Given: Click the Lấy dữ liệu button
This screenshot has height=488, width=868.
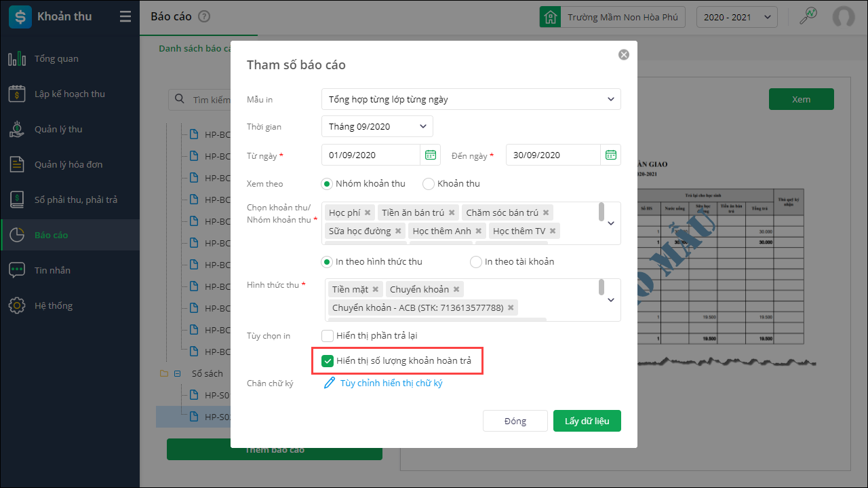Looking at the screenshot, I should pos(587,421).
